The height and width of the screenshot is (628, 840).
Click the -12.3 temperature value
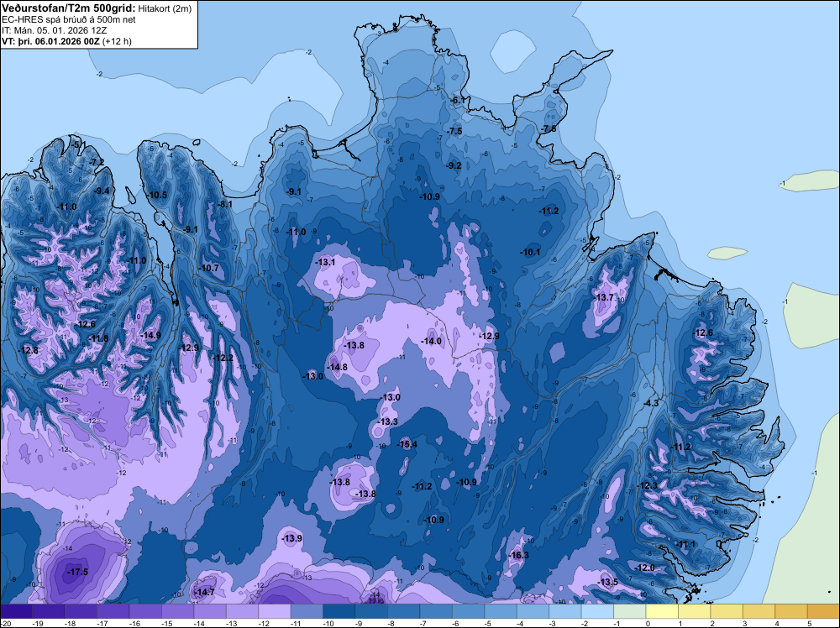[x=647, y=485]
